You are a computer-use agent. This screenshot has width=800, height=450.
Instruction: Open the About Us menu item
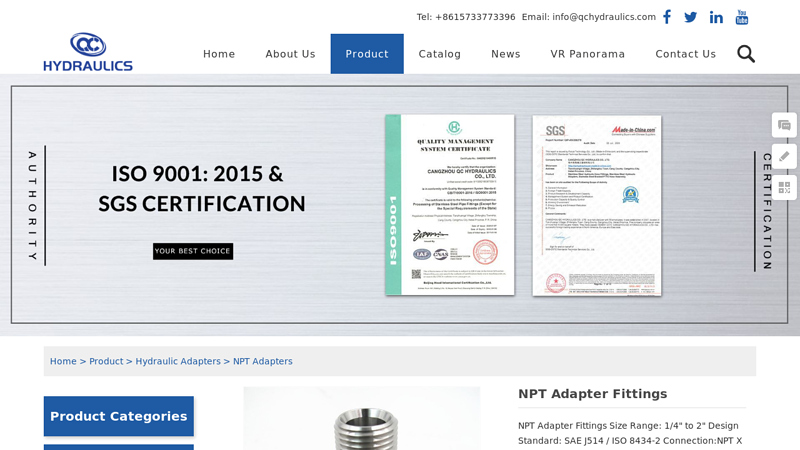[x=290, y=54]
